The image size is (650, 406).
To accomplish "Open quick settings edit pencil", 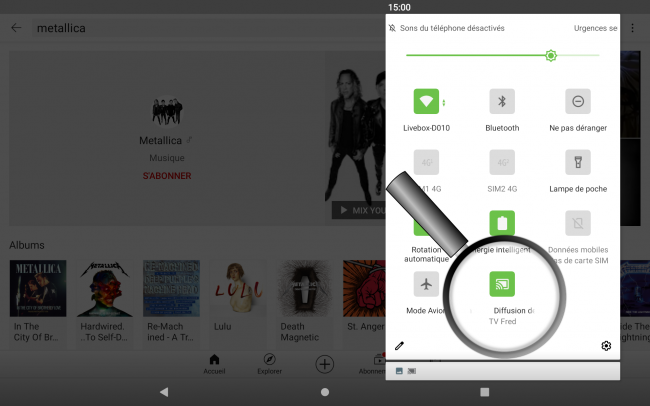I will click(399, 345).
